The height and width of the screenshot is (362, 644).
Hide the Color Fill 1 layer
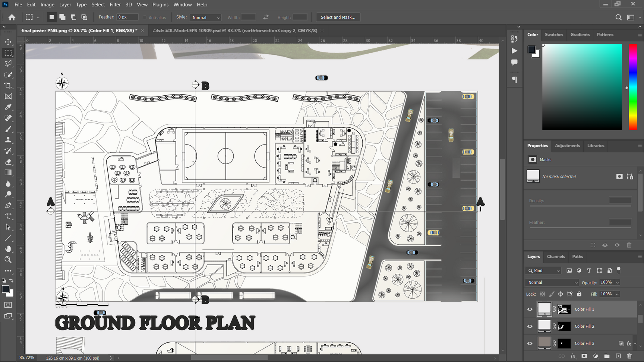530,309
